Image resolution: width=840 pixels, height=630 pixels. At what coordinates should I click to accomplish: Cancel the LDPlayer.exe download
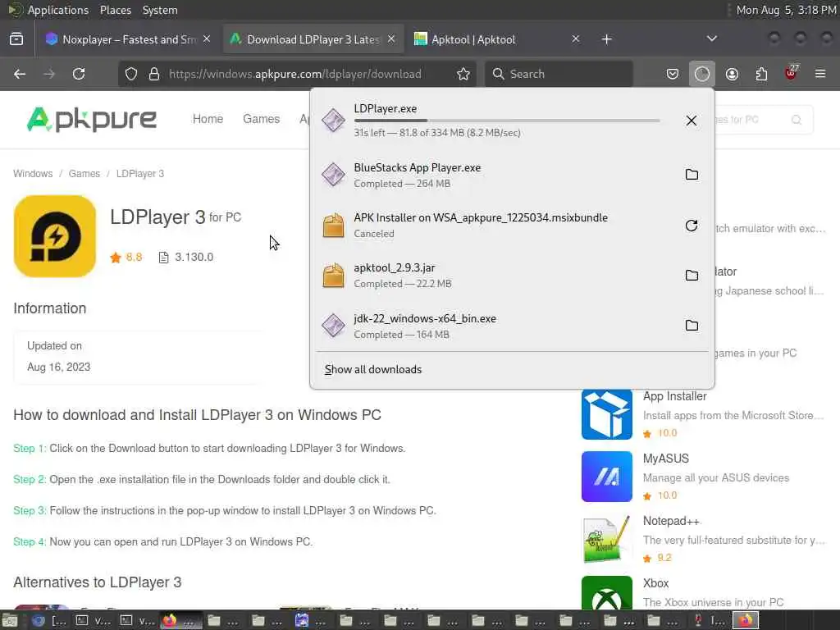691,121
